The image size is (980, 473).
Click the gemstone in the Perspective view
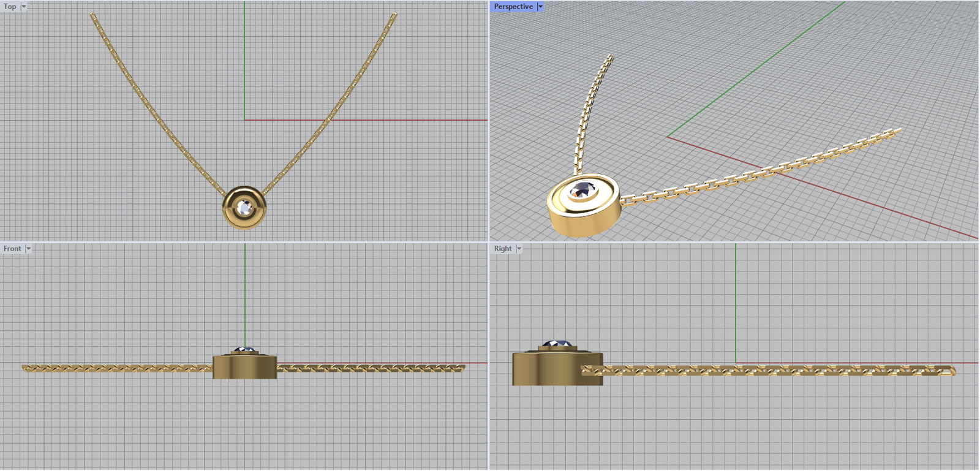tap(582, 191)
